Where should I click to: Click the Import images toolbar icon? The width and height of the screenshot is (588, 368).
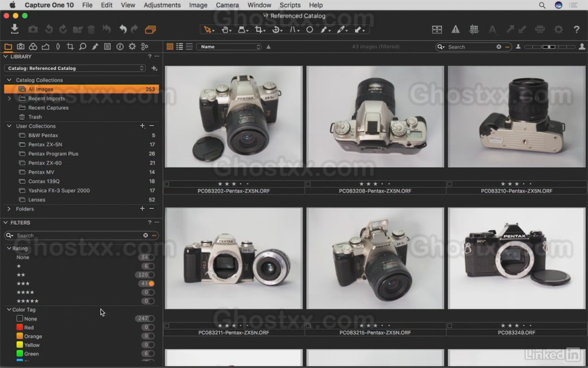coord(15,29)
